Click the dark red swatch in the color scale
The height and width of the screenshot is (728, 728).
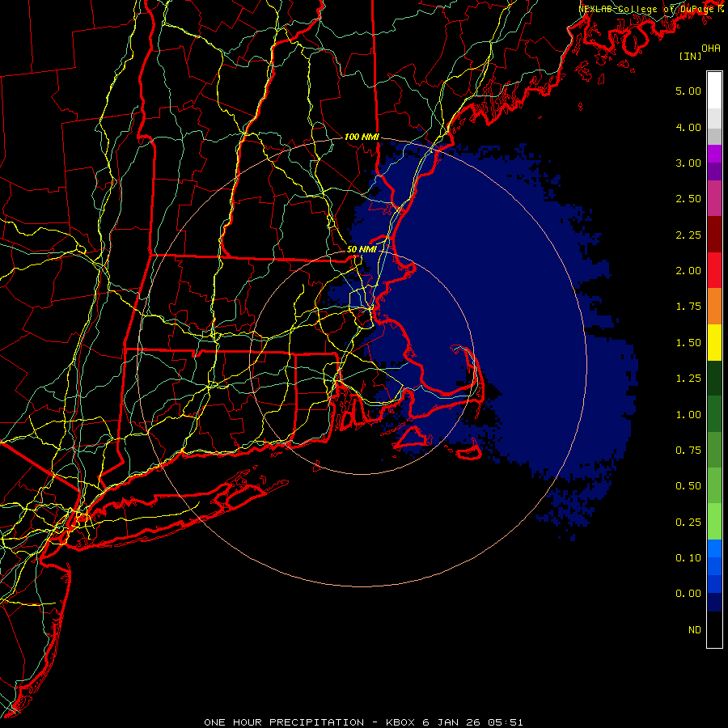714,235
